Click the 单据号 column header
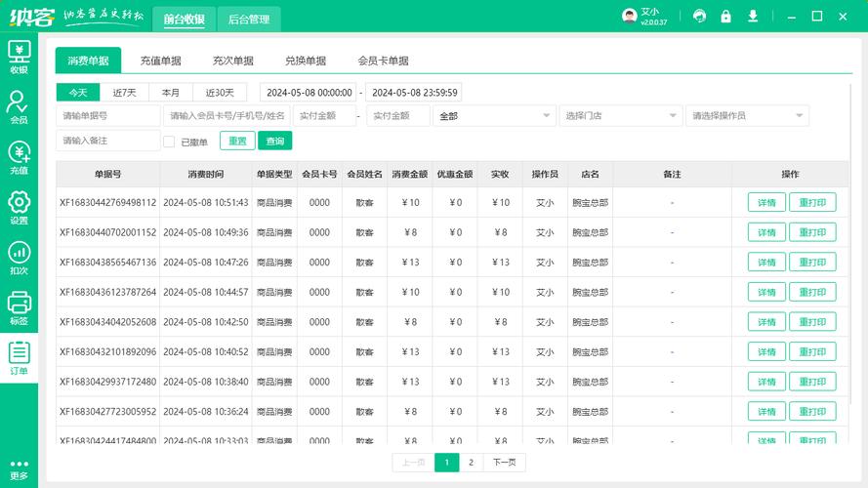The image size is (868, 488). tap(108, 175)
